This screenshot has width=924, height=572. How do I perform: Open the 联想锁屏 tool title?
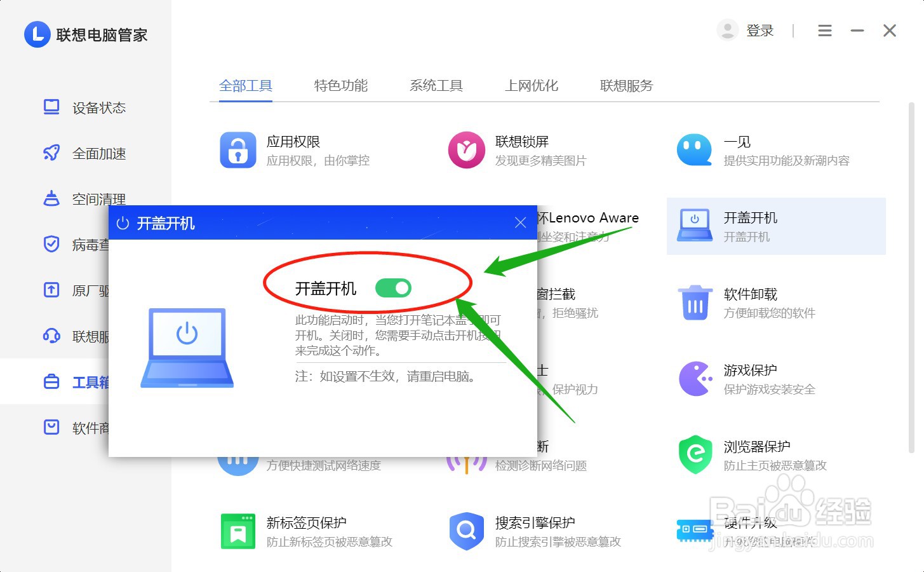point(522,142)
